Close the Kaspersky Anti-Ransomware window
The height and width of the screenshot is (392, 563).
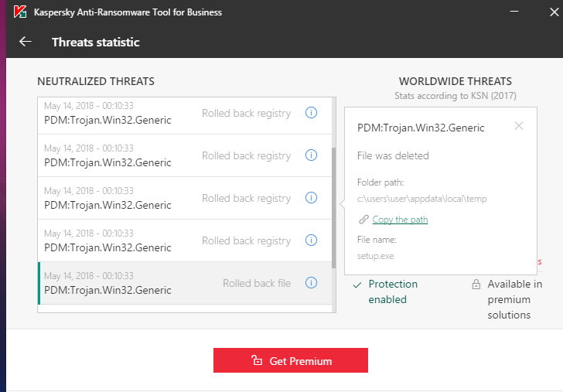point(554,12)
